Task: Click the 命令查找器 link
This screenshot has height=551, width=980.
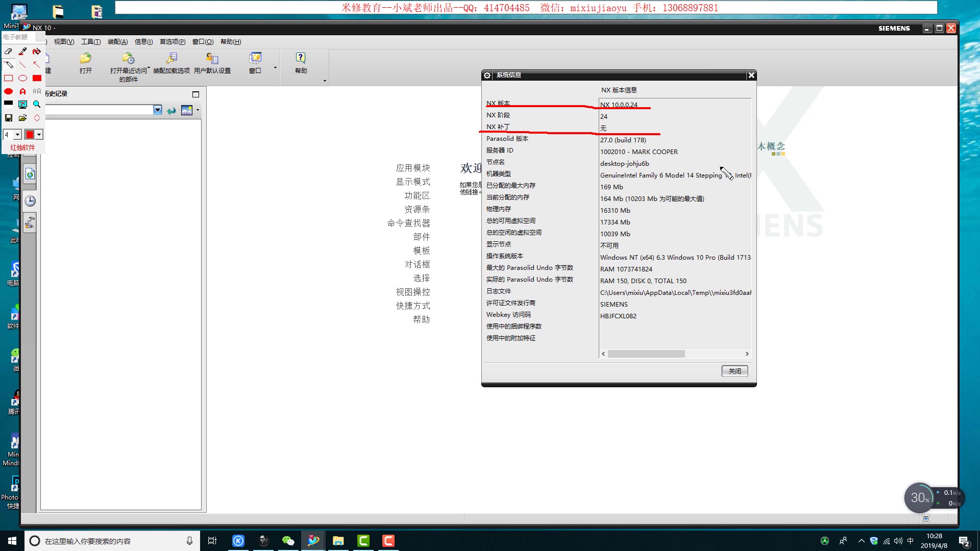Action: pyautogui.click(x=408, y=223)
